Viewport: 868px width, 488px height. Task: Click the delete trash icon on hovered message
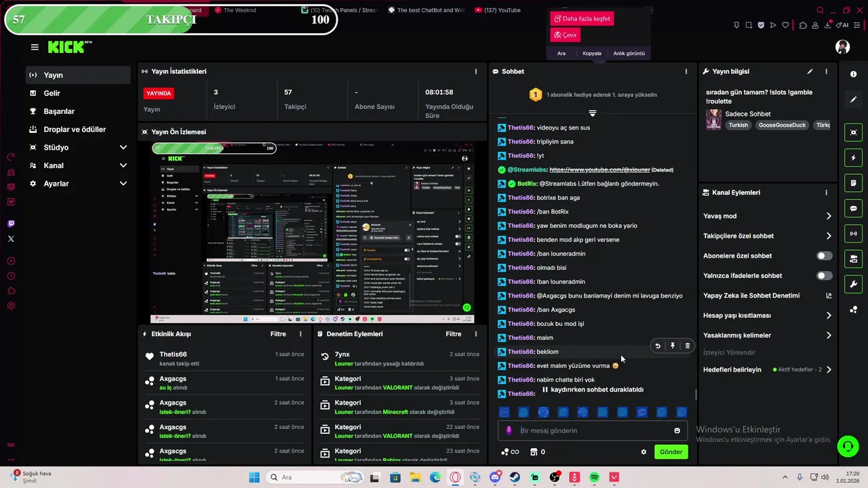[x=687, y=346]
